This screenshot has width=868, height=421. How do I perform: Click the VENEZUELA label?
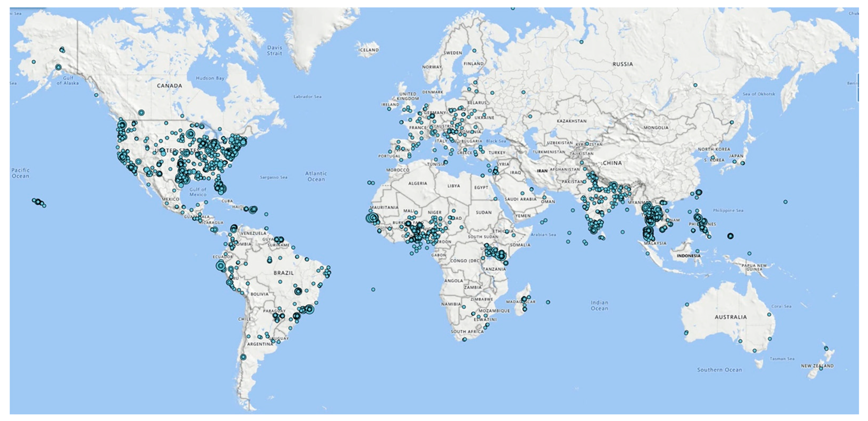253,233
